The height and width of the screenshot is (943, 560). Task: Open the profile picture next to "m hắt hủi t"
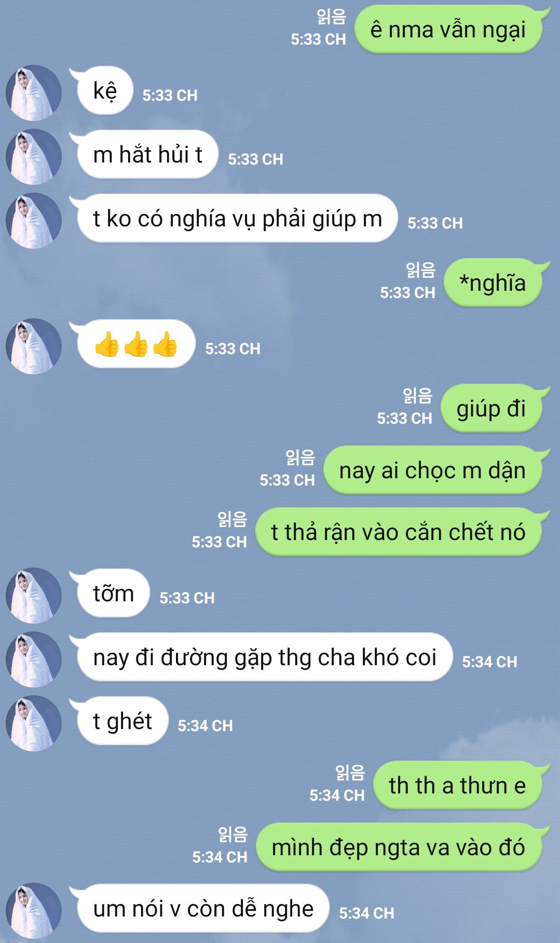34,157
